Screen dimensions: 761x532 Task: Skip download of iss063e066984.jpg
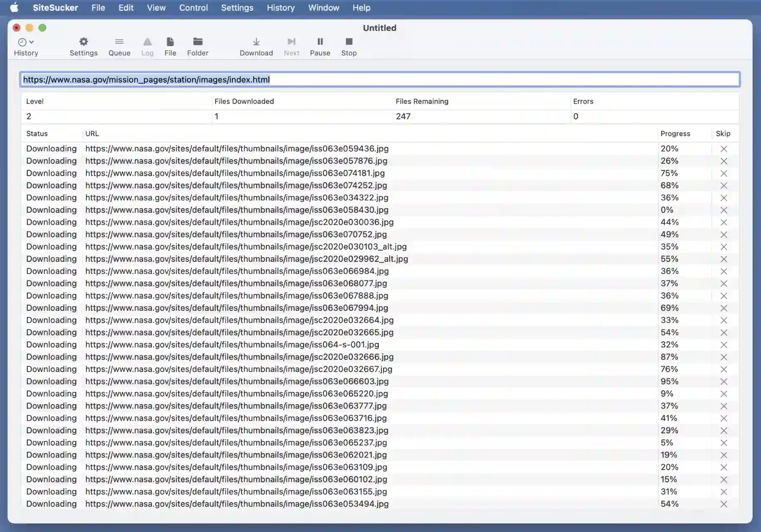point(724,271)
